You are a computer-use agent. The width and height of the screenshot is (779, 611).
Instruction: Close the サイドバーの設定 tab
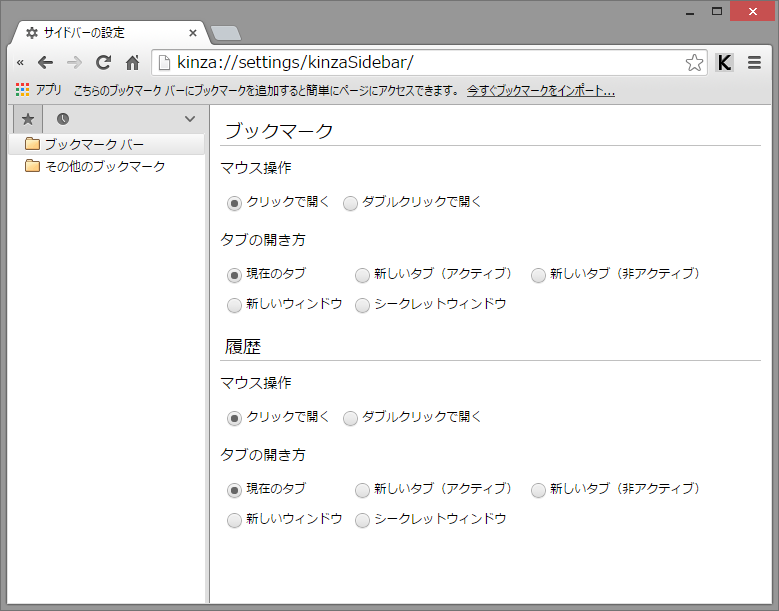193,33
